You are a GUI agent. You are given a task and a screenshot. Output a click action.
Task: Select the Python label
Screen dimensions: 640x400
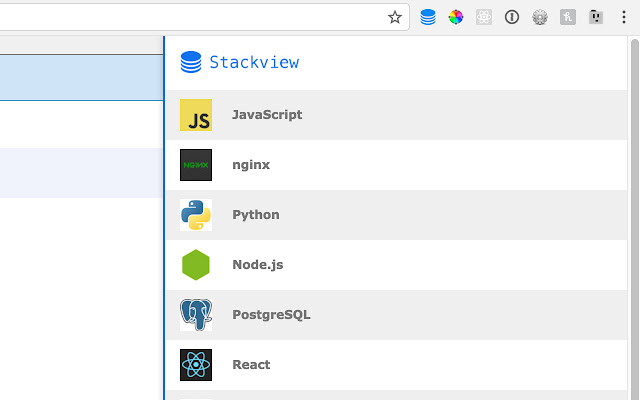point(256,215)
